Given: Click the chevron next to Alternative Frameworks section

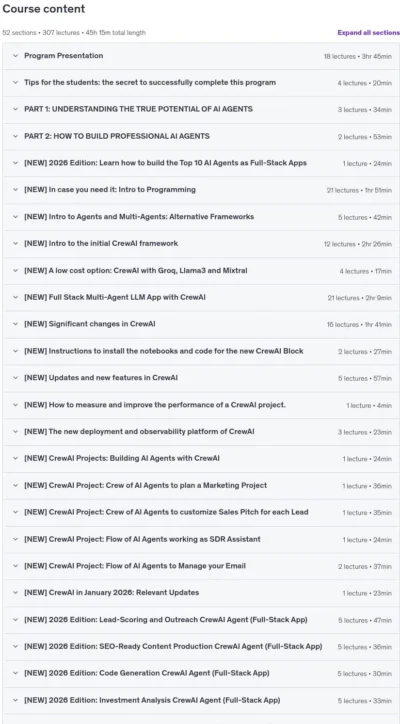Looking at the screenshot, I should [x=15, y=217].
